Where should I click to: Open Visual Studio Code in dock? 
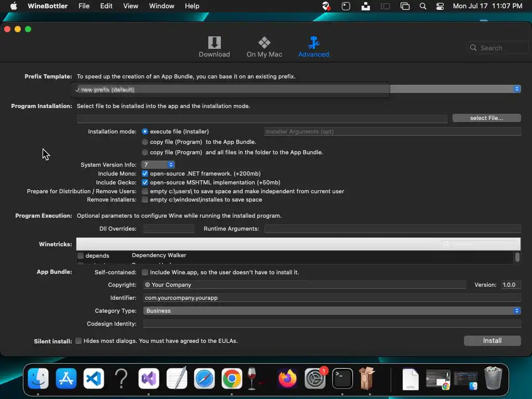[94, 378]
